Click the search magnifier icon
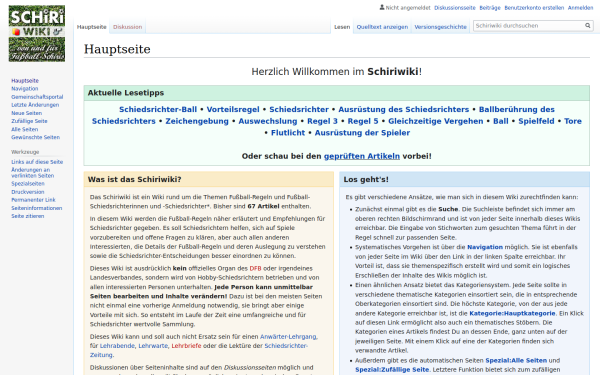Image resolution: width=600 pixels, height=375 pixels. tap(587, 26)
